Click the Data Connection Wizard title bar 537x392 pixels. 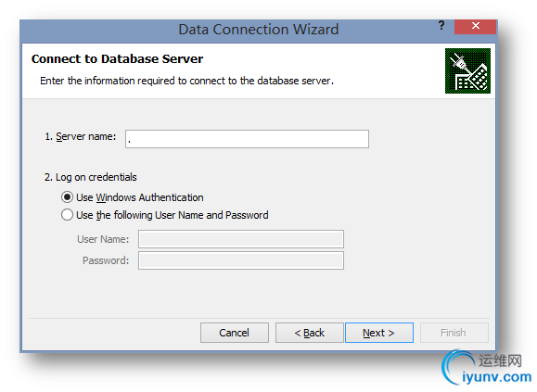click(x=258, y=30)
